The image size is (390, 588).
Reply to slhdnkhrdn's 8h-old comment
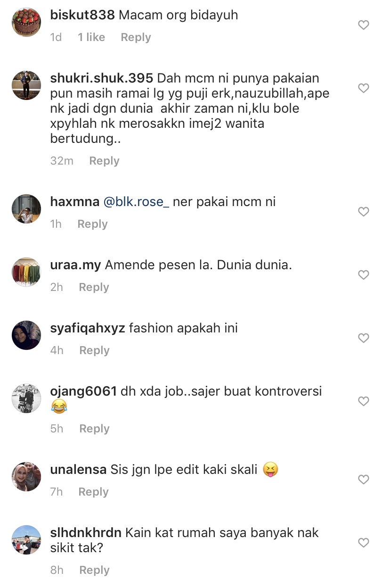pyautogui.click(x=94, y=570)
